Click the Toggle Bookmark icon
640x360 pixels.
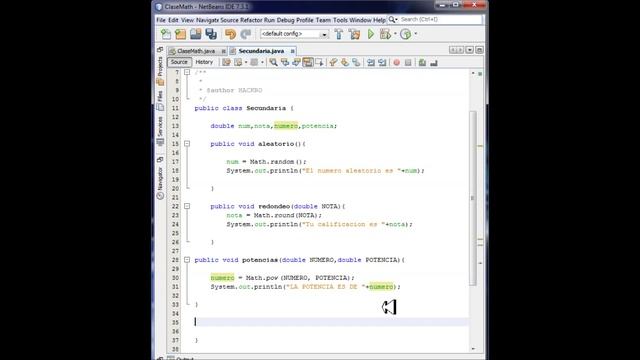pyautogui.click(x=356, y=62)
